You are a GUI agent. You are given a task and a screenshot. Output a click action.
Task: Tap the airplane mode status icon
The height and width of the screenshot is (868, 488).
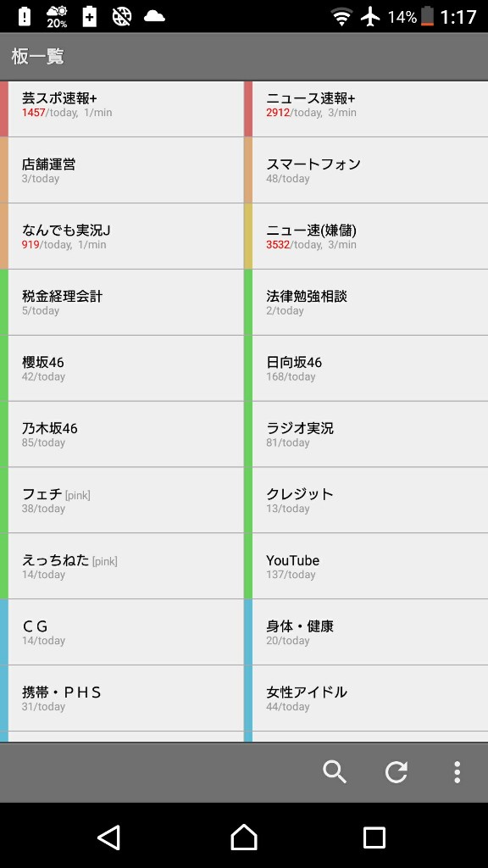pyautogui.click(x=370, y=17)
